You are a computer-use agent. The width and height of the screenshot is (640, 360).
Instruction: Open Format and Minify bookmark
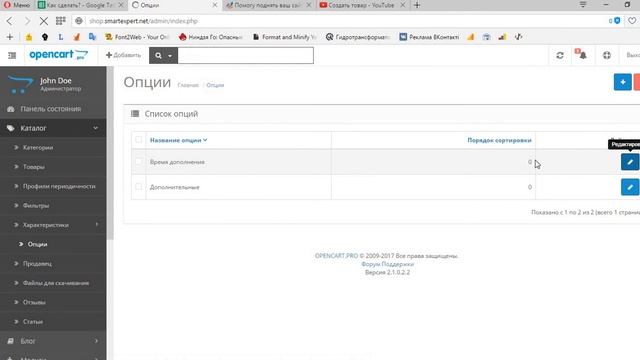tap(284, 37)
